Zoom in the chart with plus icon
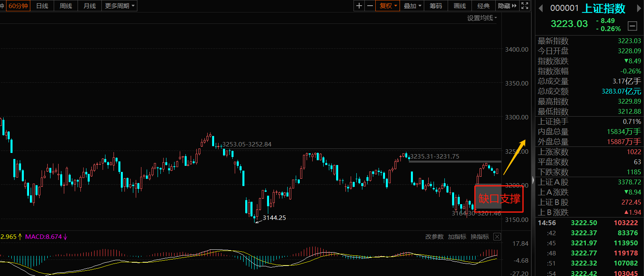Screen dimensions: 644x276 (359, 6)
